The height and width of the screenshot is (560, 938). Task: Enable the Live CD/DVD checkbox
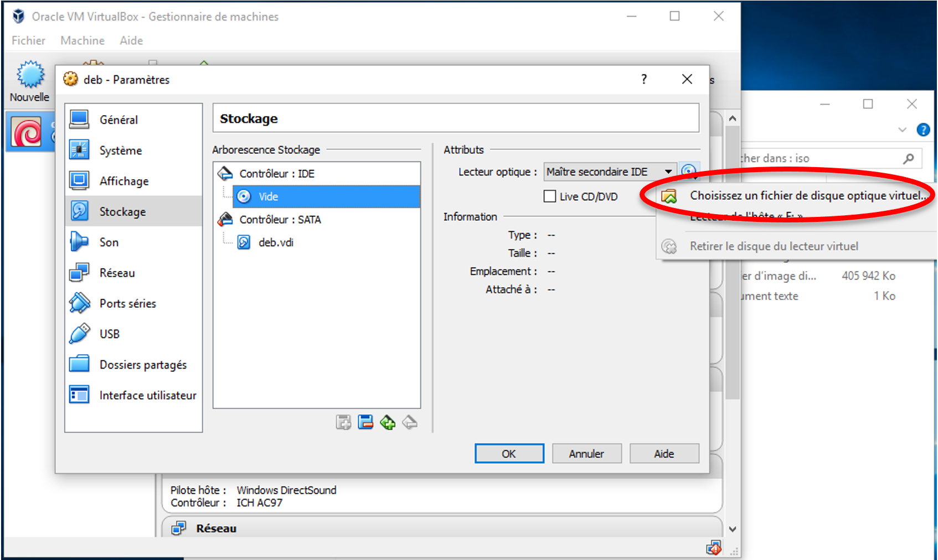tap(550, 196)
